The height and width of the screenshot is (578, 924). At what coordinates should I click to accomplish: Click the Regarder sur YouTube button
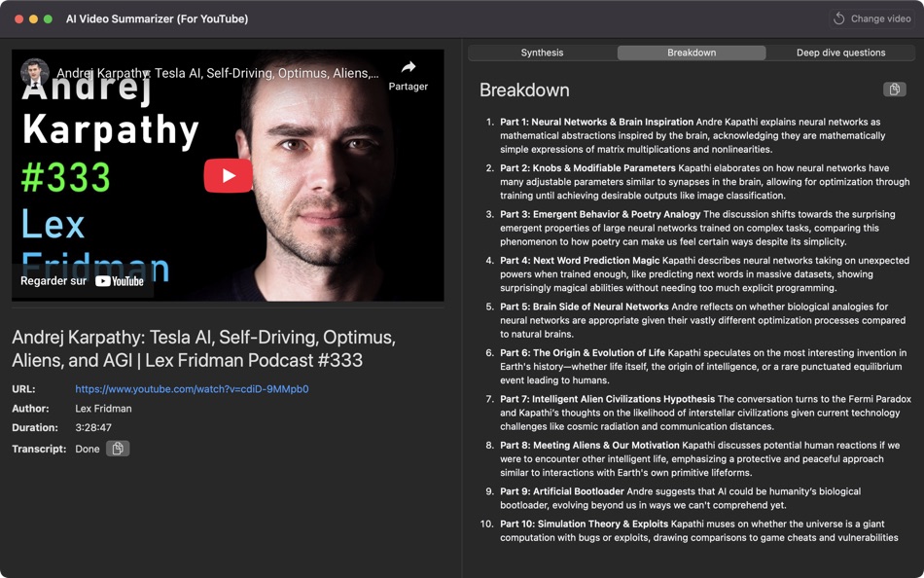pos(82,281)
